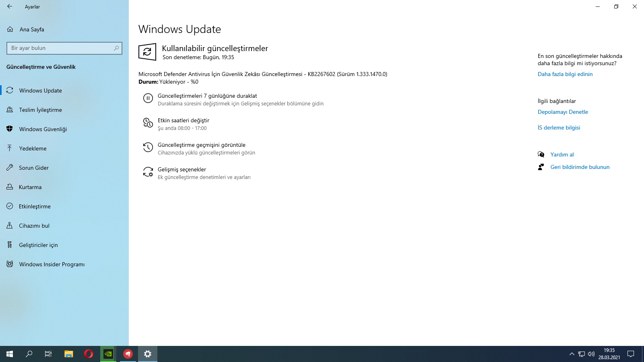Open the taskbar clock and date

609,354
